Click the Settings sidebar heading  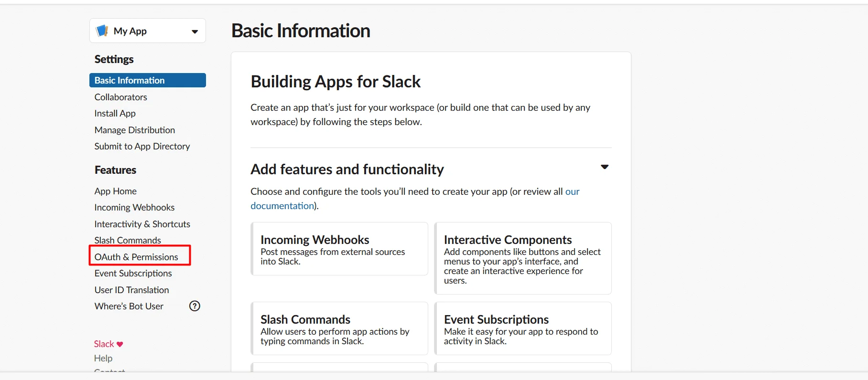[114, 59]
